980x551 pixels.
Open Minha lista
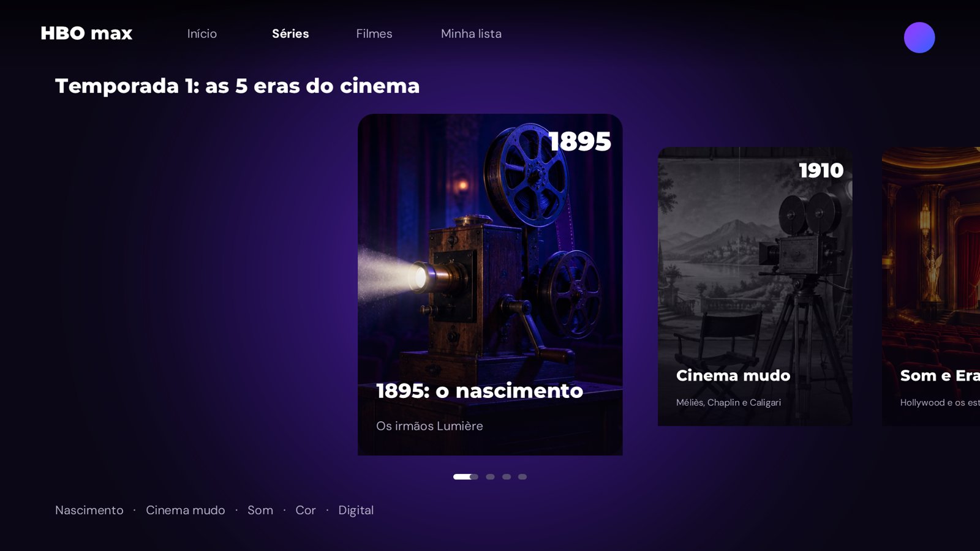pos(471,34)
